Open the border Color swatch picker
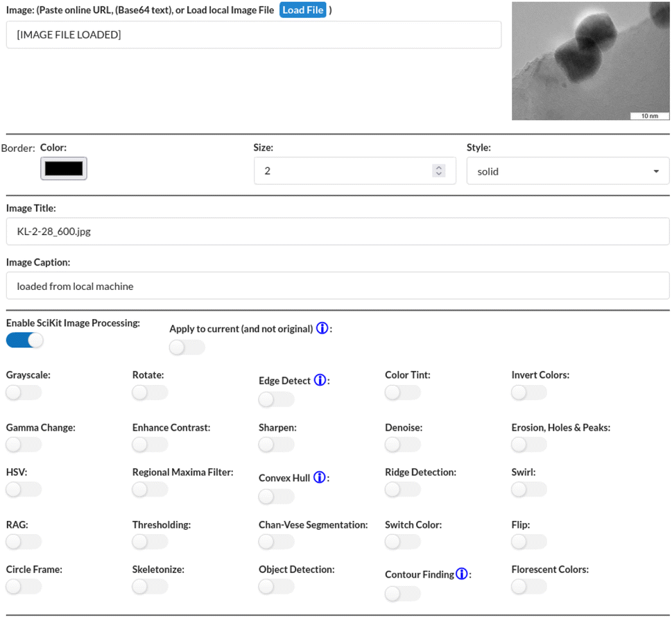672x618 pixels. coord(63,168)
